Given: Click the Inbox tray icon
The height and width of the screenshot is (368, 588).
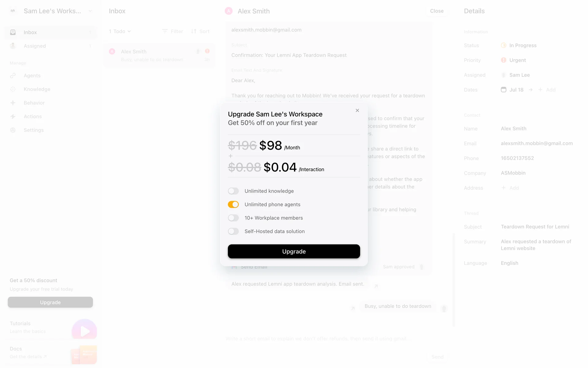Looking at the screenshot, I should click(13, 32).
